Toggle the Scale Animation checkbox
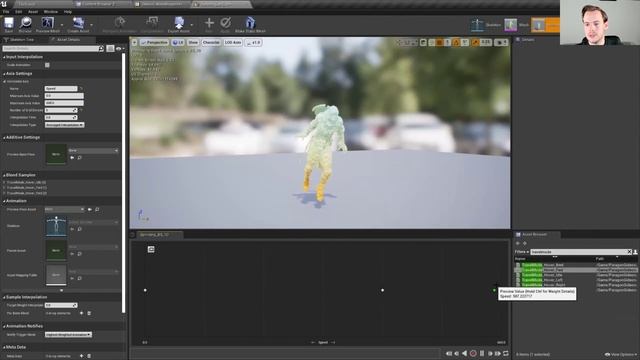Image resolution: width=640 pixels, height=360 pixels. [47, 65]
